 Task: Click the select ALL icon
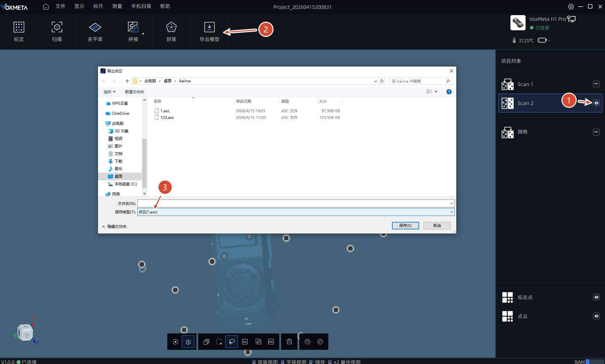[245, 342]
